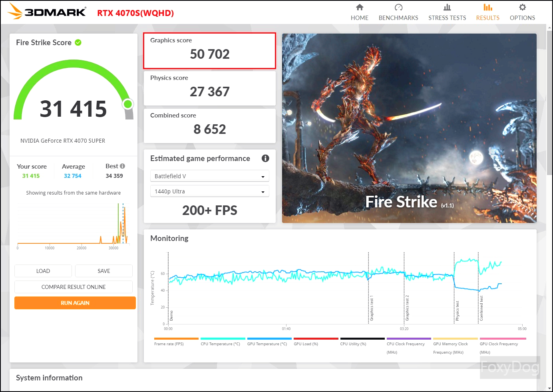The width and height of the screenshot is (553, 392).
Task: Click the Fire Strike preview image
Action: (409, 128)
